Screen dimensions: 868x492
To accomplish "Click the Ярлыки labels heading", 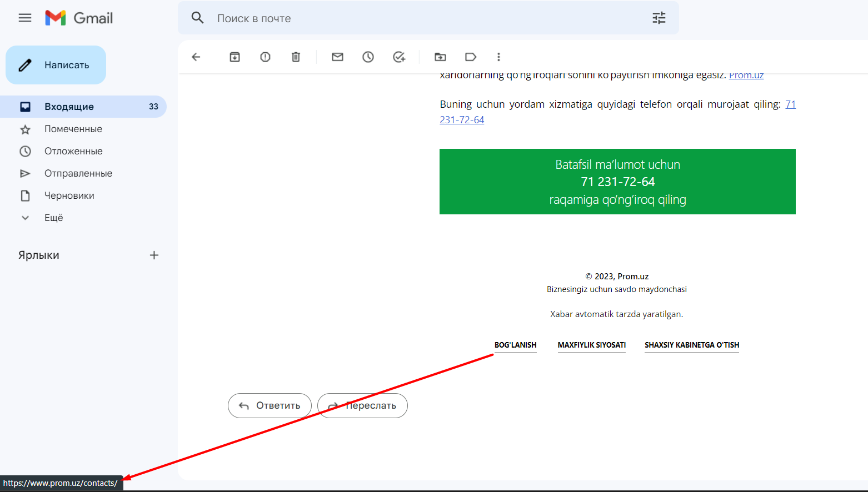I will tap(39, 255).
